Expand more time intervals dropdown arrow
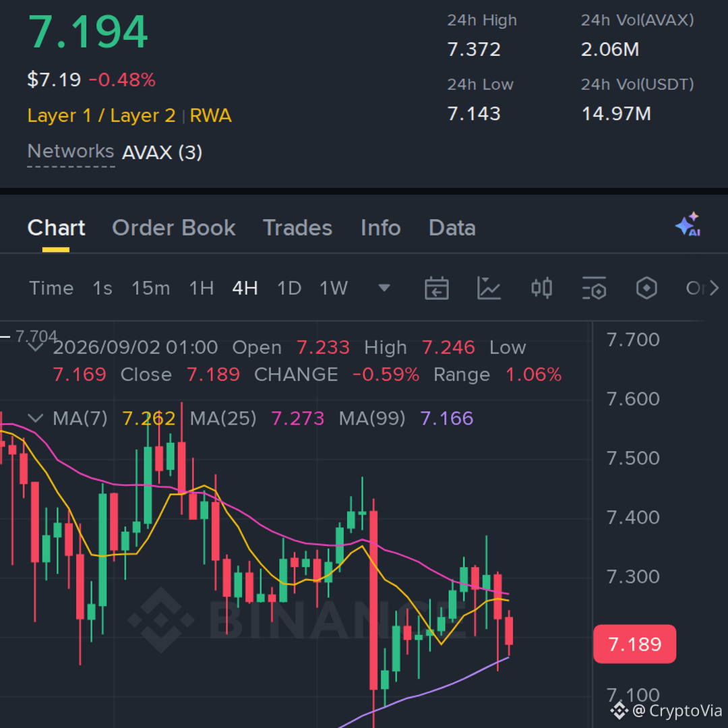 [384, 289]
